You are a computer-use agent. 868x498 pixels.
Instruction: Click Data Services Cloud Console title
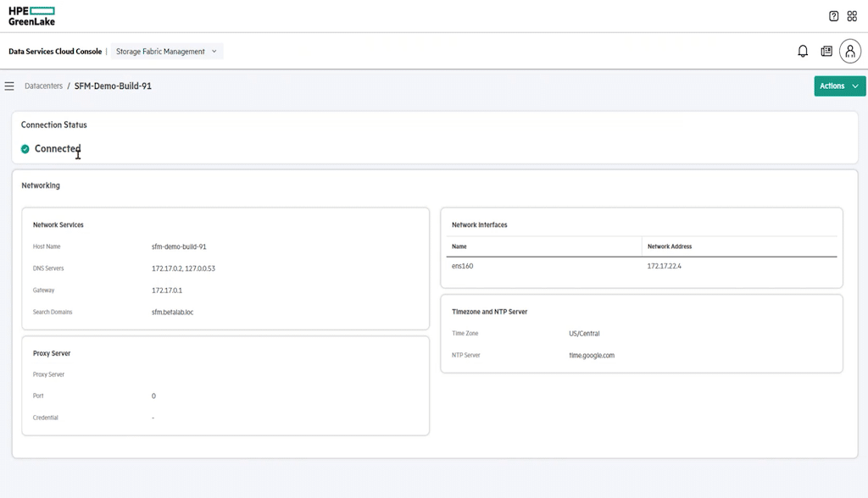pyautogui.click(x=55, y=52)
